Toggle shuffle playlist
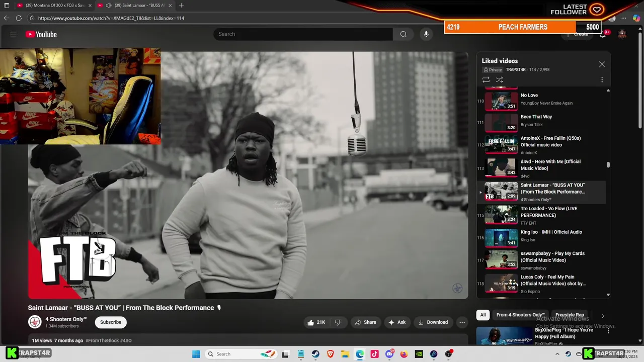 coord(499,80)
